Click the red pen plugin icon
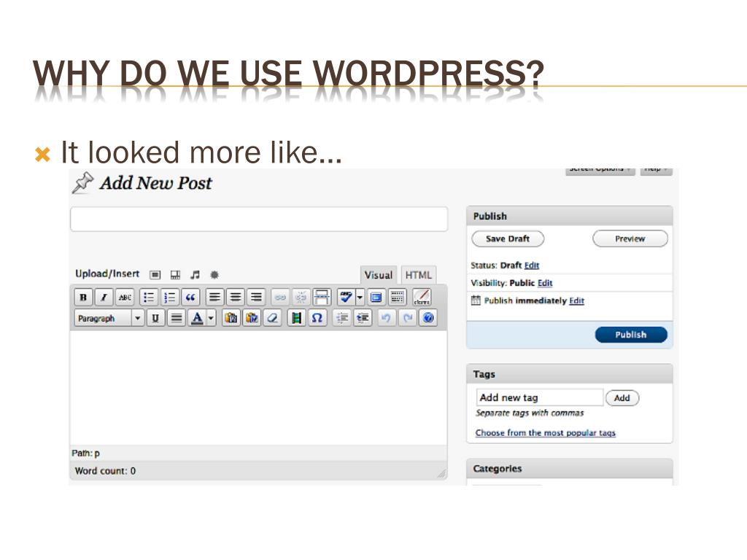The height and width of the screenshot is (560, 747). [422, 297]
